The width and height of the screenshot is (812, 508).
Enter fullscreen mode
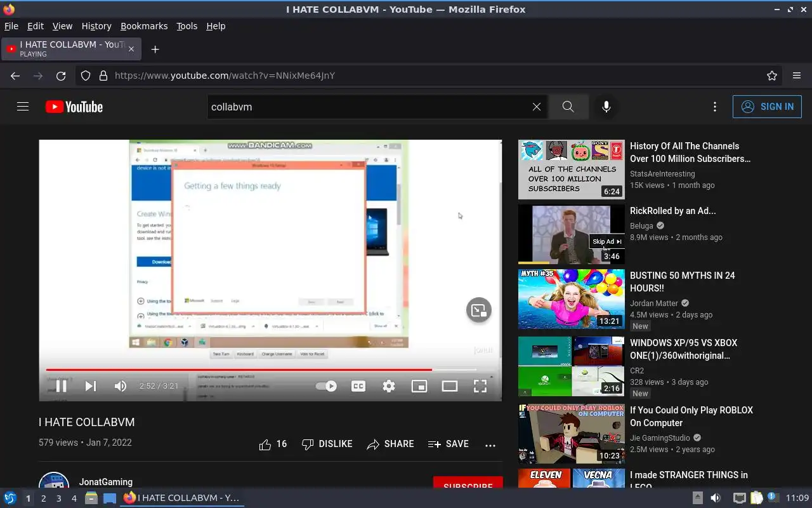click(x=480, y=385)
